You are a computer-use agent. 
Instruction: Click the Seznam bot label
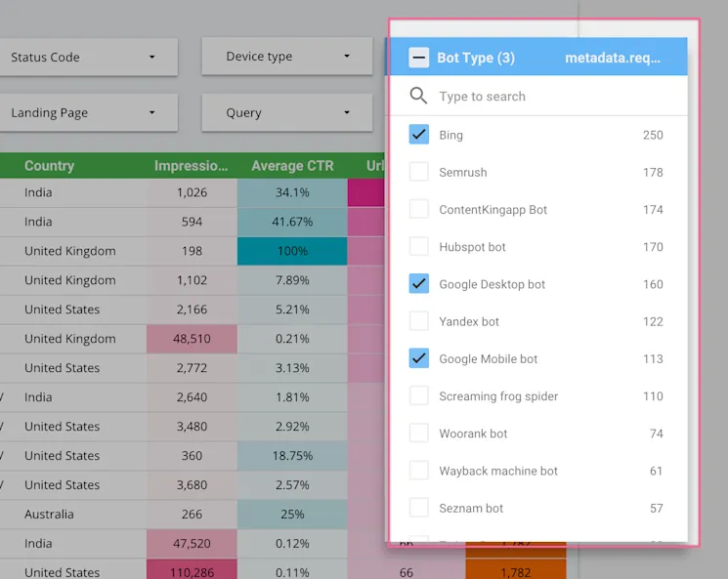tap(471, 508)
